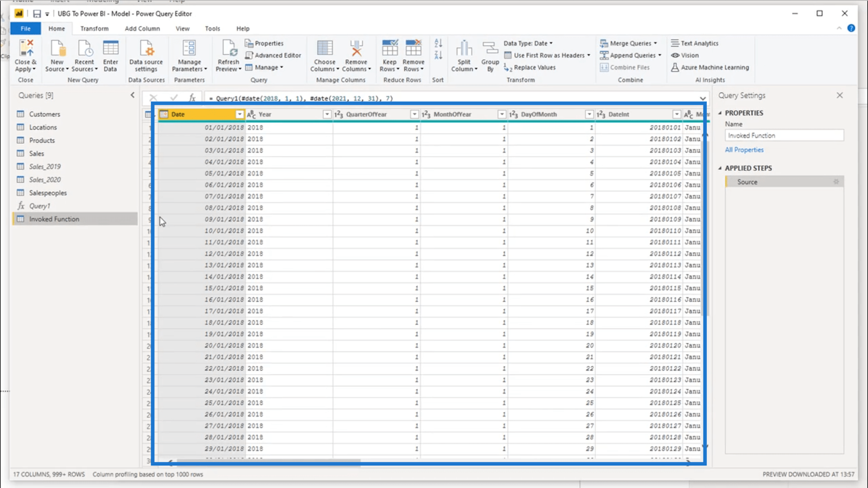Select the Sales_2019 query
Image resolution: width=868 pixels, height=488 pixels.
click(x=75, y=166)
